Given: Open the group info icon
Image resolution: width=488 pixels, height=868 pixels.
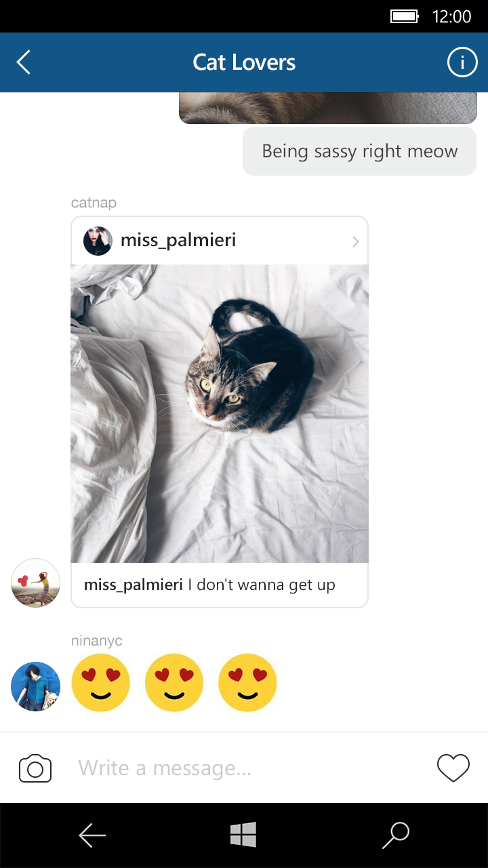Looking at the screenshot, I should point(462,62).
